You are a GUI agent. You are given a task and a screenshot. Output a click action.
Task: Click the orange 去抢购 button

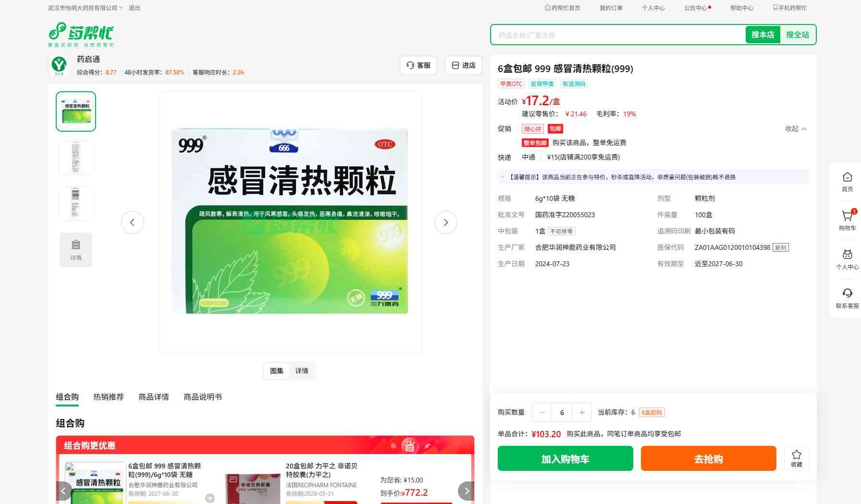(x=708, y=458)
